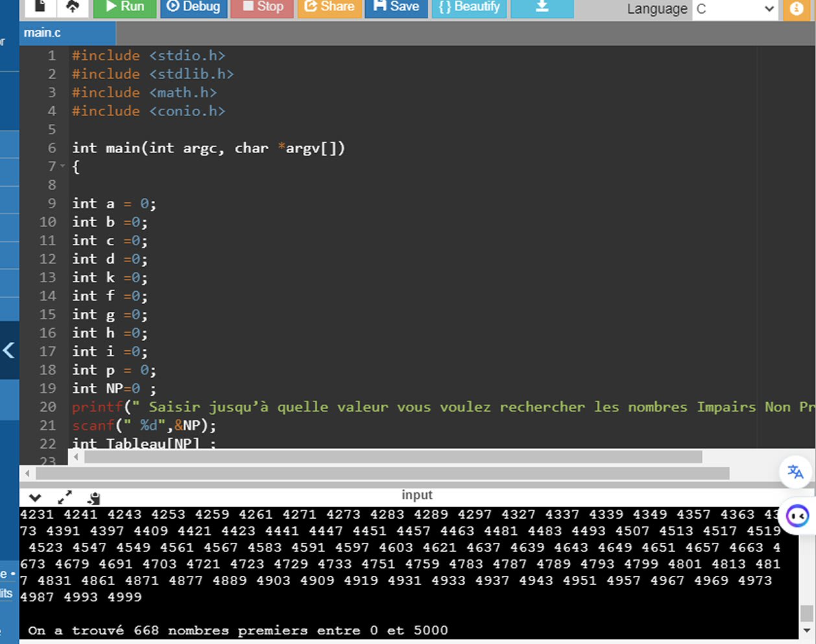Collapse the left sidebar with the chevron
Viewport: 816px width, 644px height.
tap(8, 351)
